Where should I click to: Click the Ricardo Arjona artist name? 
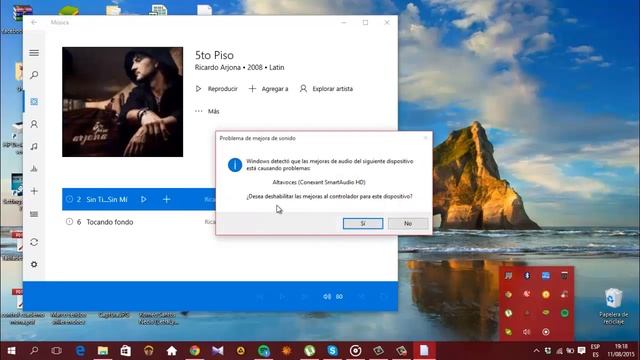[x=217, y=67]
